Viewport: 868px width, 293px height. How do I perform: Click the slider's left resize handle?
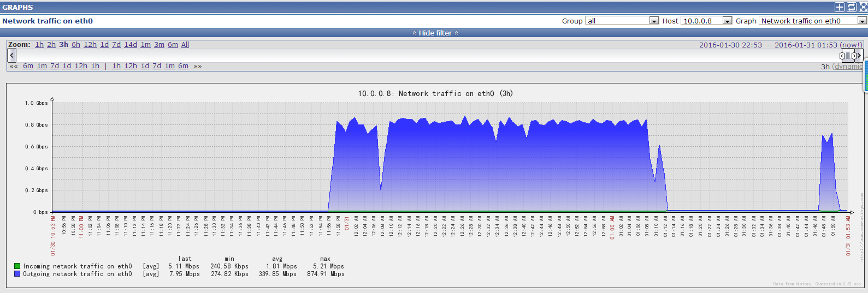pos(842,56)
